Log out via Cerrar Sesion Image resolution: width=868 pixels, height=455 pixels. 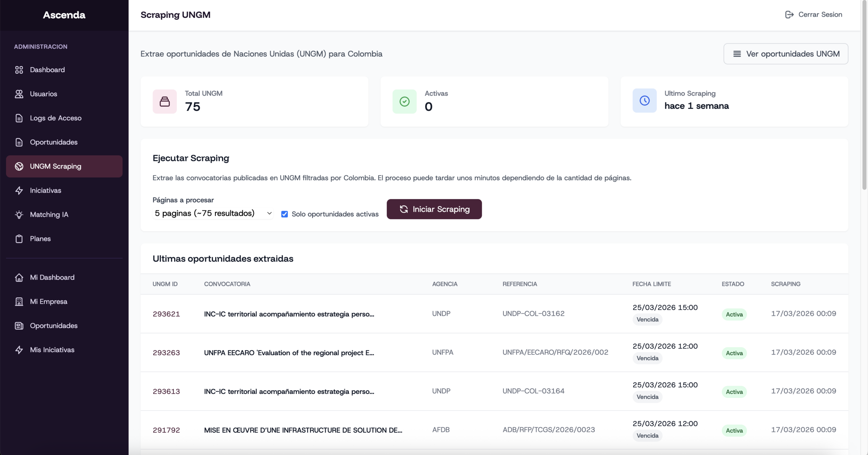click(813, 15)
